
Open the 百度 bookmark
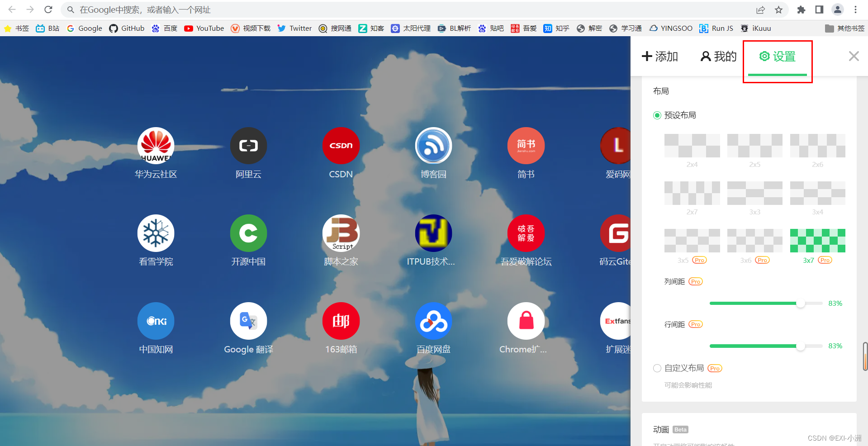[164, 28]
